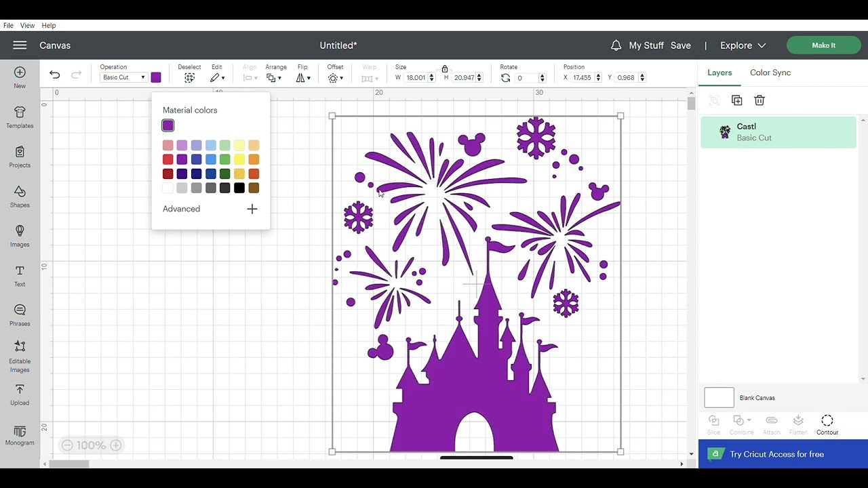Open the notifications bell

pos(616,45)
